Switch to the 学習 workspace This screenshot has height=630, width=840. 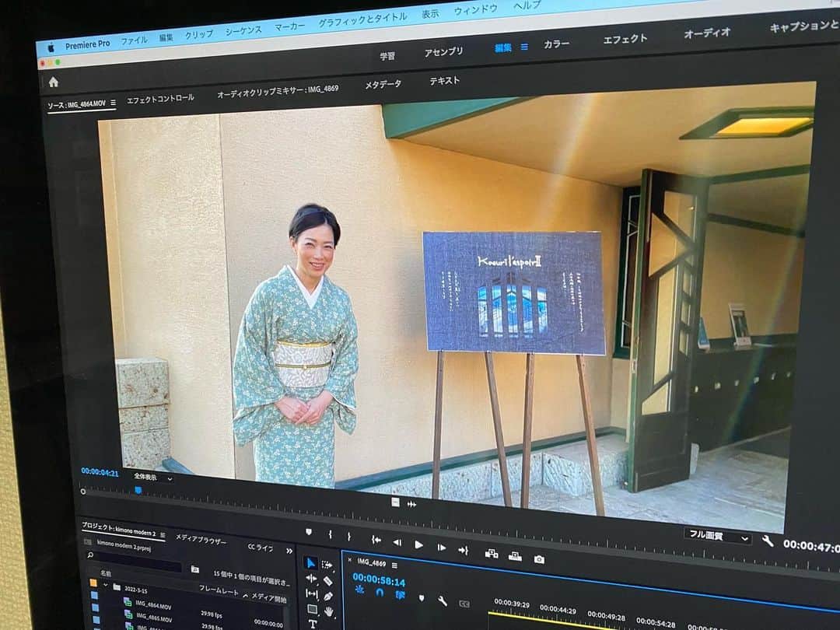coord(387,56)
